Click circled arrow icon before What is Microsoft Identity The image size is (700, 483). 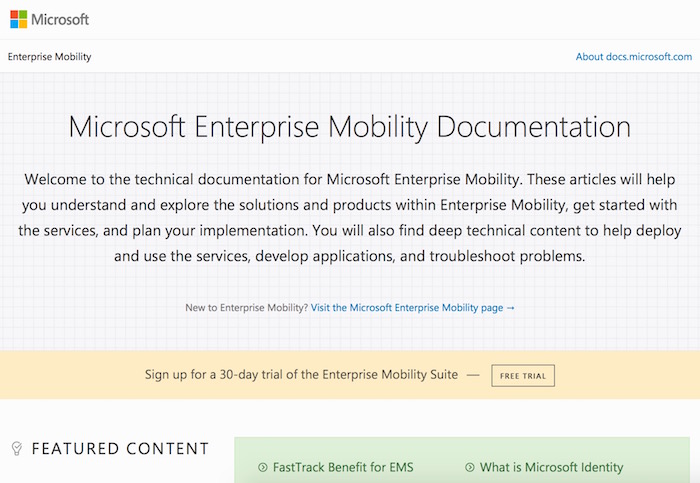tap(470, 467)
